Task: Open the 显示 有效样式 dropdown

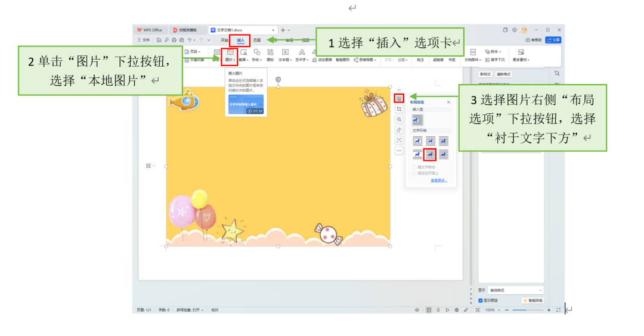Action: 515,290
